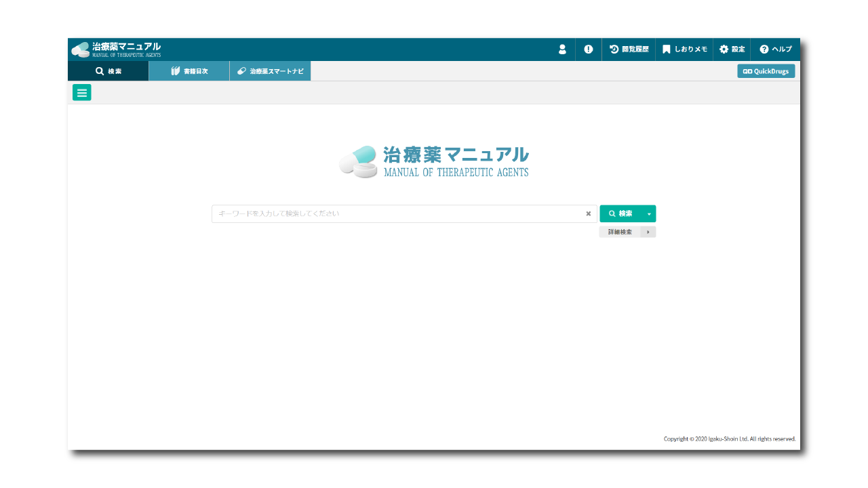Open しおりメモ bookmark memo

[684, 49]
